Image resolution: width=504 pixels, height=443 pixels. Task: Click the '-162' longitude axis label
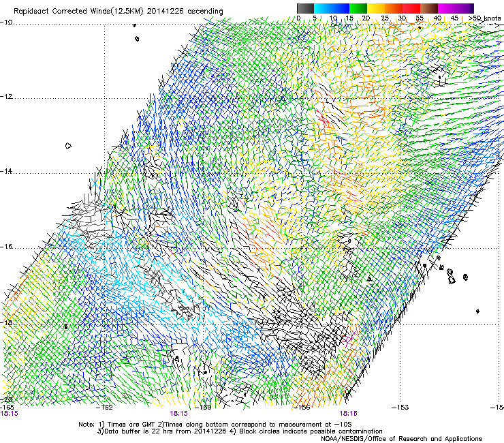point(105,408)
